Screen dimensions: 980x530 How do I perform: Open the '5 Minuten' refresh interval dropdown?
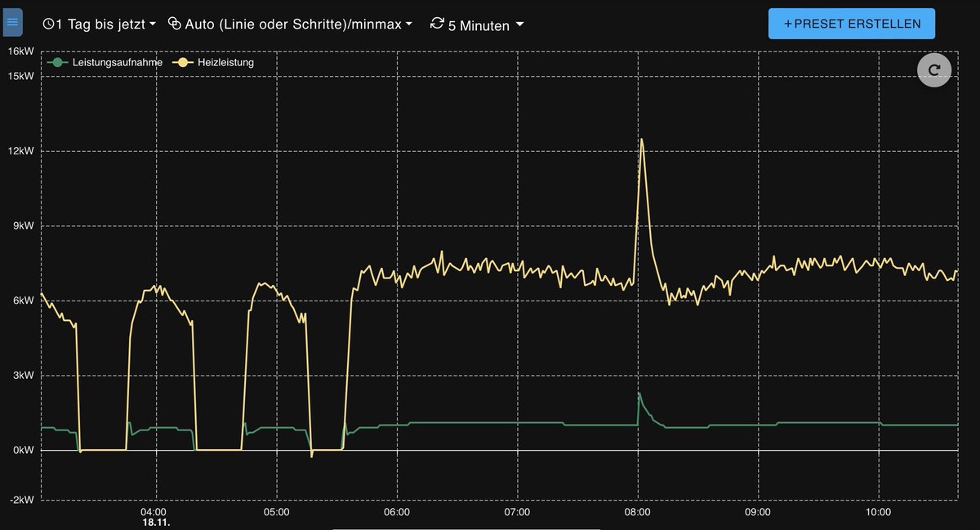coord(477,24)
